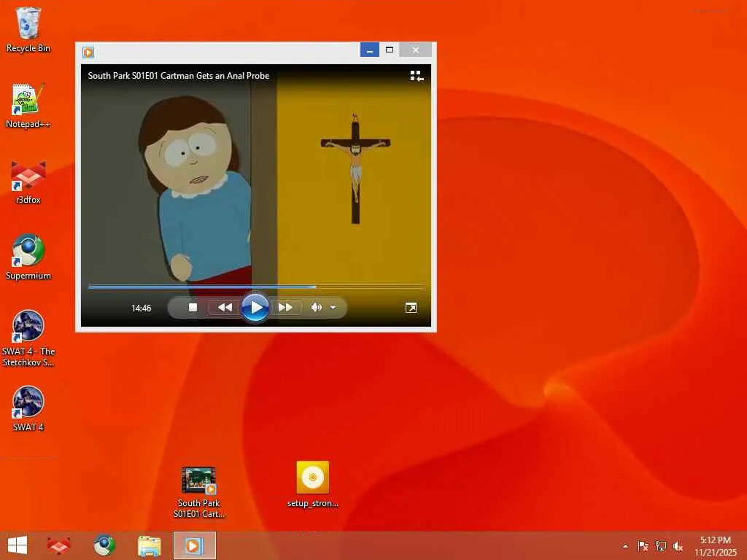This screenshot has height=560, width=747.
Task: Open File Explorer from the taskbar
Action: [149, 545]
